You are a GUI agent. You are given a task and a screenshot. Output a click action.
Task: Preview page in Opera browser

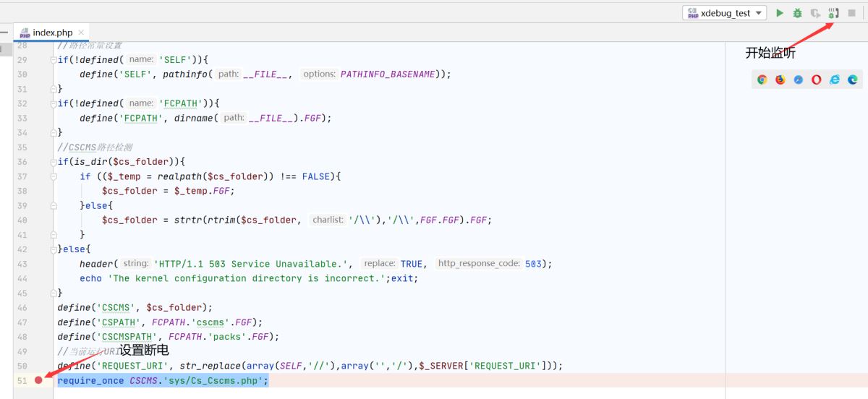click(817, 80)
